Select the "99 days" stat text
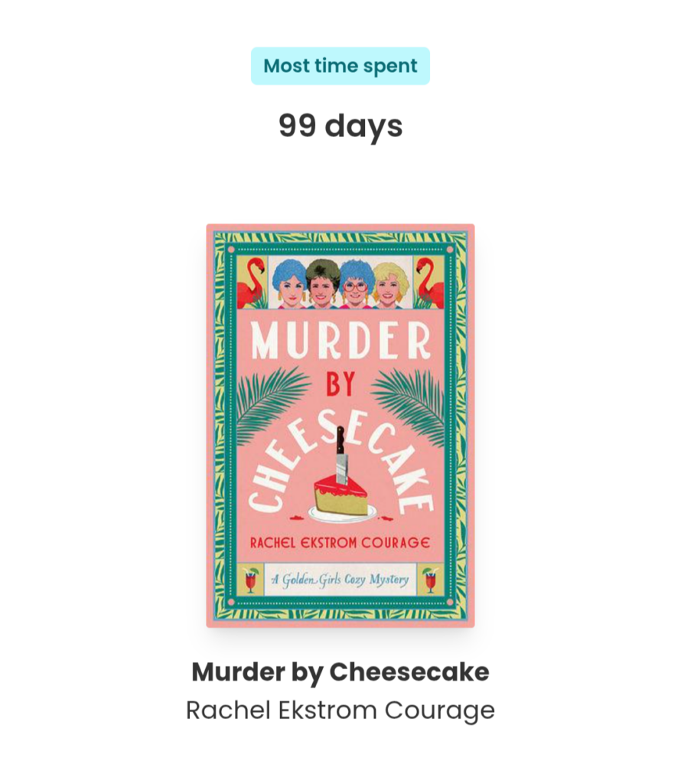The height and width of the screenshot is (784, 681). [x=340, y=126]
